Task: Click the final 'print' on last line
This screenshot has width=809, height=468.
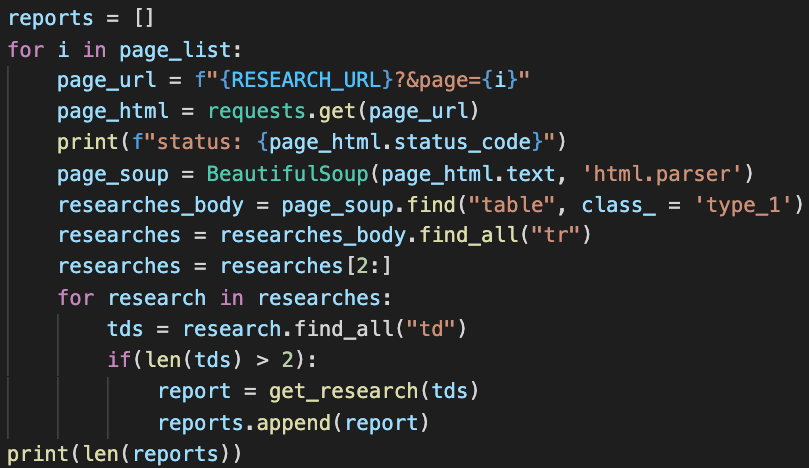Action: (38, 455)
